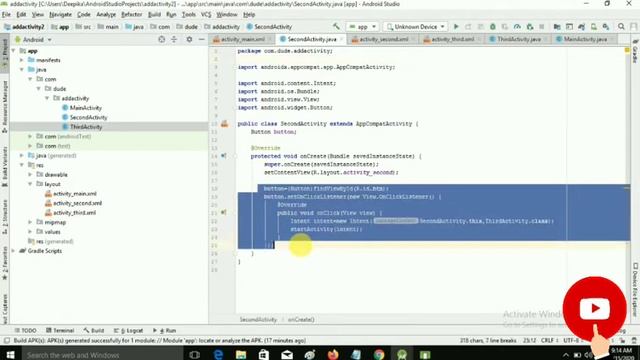This screenshot has width=640, height=360.
Task: Select MainActivity in project tree
Action: coord(86,108)
